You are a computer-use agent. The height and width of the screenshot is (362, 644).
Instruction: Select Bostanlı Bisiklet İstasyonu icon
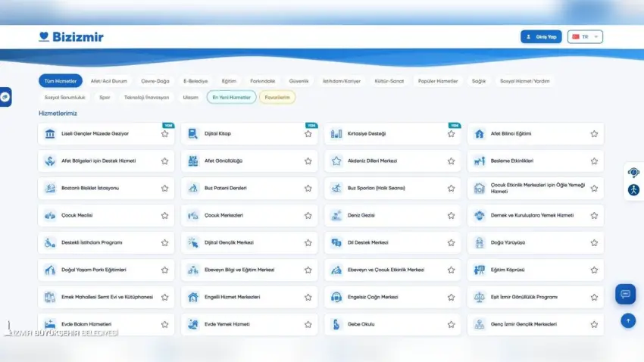tap(50, 188)
